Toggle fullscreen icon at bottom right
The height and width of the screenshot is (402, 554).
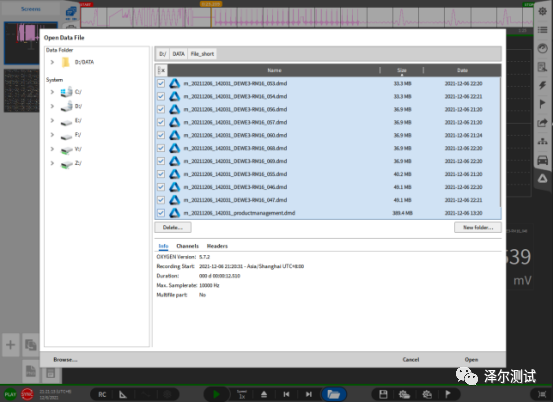click(x=542, y=394)
